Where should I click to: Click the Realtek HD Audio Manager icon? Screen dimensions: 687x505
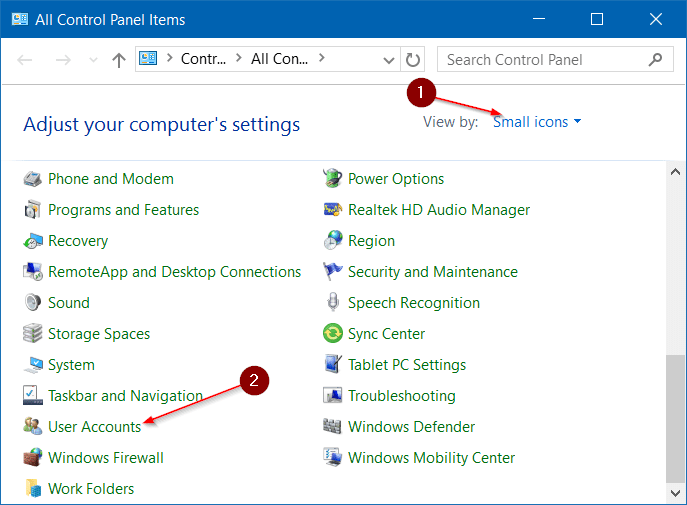click(x=333, y=210)
